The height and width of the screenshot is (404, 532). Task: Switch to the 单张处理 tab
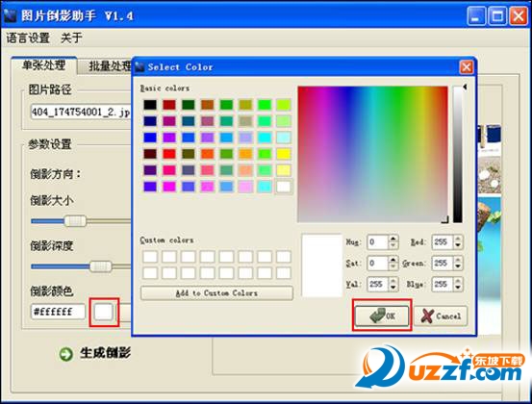(x=44, y=65)
